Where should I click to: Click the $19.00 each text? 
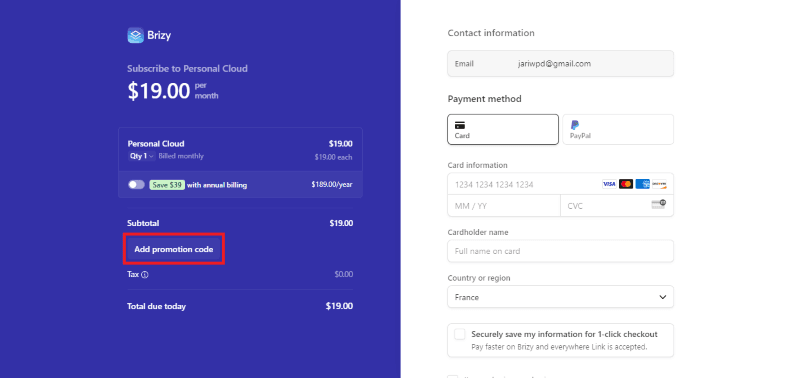coord(333,157)
